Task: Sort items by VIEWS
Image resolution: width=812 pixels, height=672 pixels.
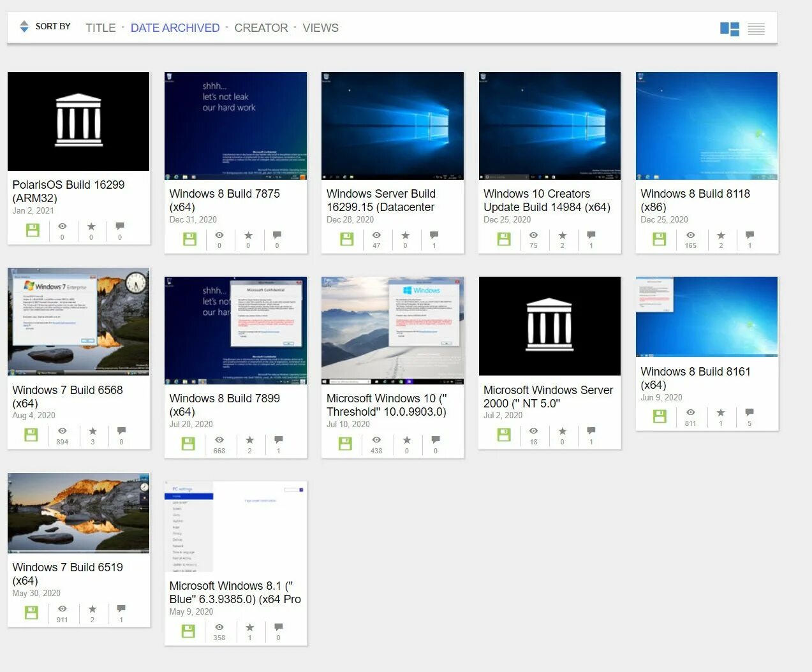Action: [x=320, y=27]
